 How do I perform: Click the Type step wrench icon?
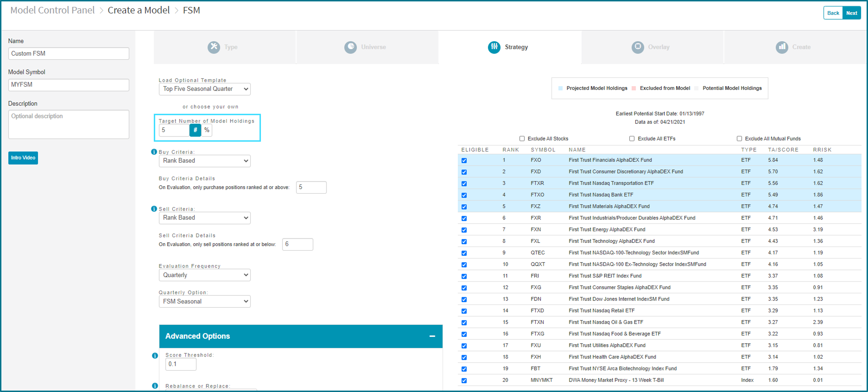[214, 47]
